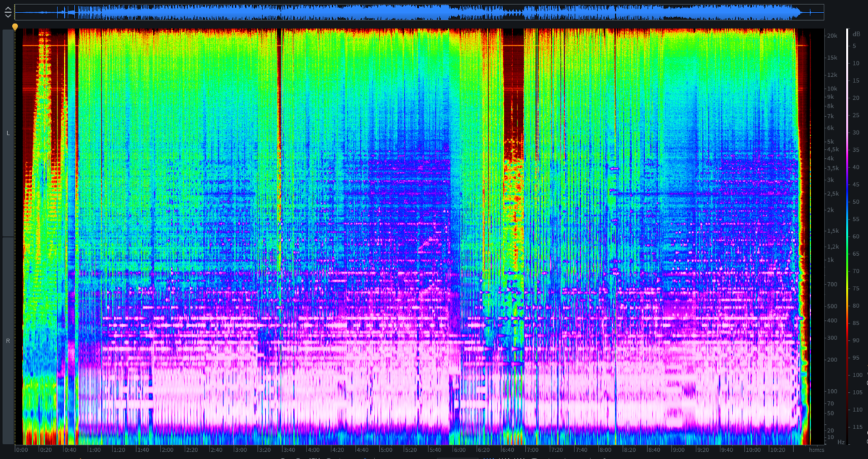
Task: Click the 10k label on the frequency ruler
Action: coord(831,88)
